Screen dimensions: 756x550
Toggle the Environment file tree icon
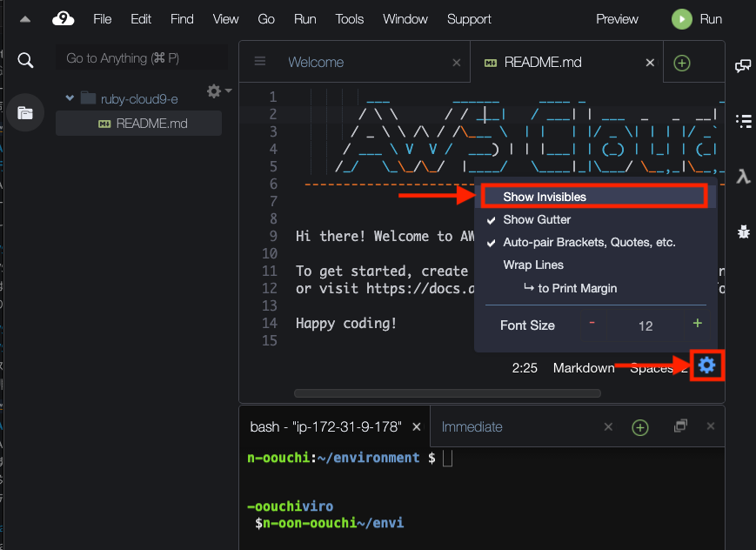[x=25, y=113]
